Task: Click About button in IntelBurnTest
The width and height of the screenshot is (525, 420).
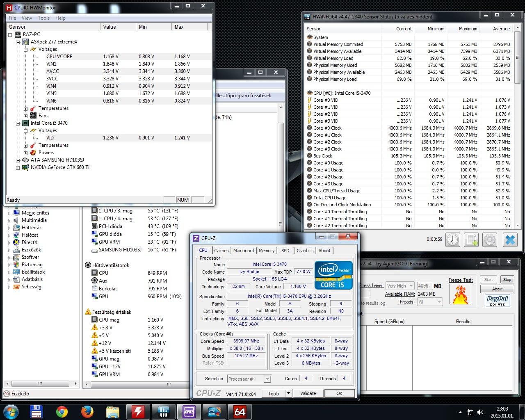Action: click(x=497, y=289)
